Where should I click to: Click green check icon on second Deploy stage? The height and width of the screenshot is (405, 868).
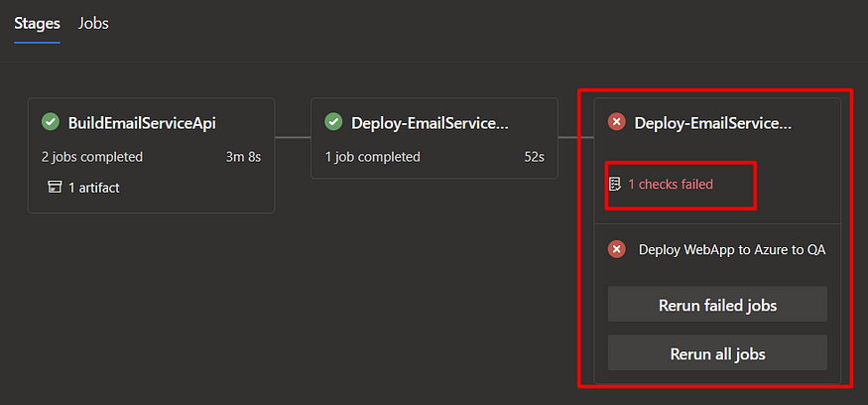[333, 121]
